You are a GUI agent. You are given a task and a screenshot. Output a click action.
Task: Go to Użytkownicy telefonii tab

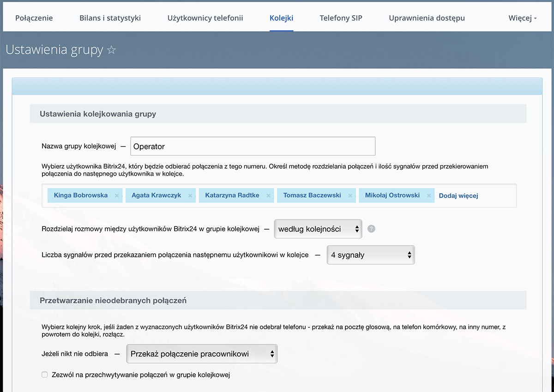[x=205, y=18]
